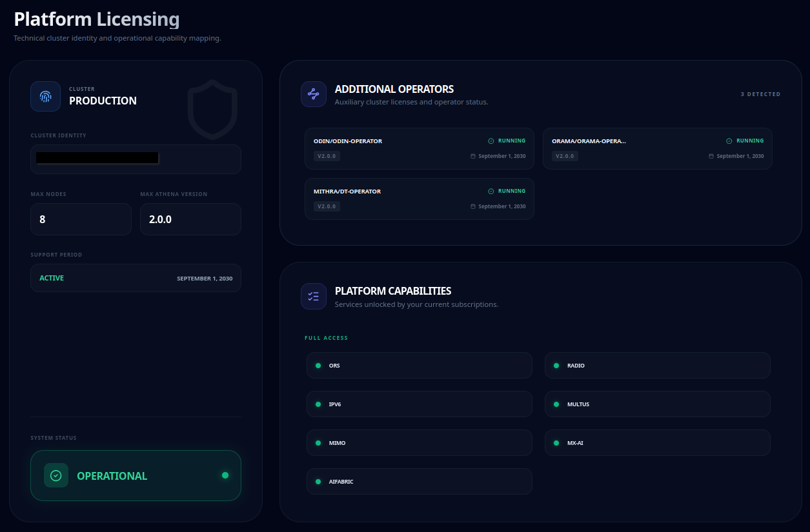The width and height of the screenshot is (810, 532).
Task: Click the FULL ACCESS label
Action: (x=326, y=338)
